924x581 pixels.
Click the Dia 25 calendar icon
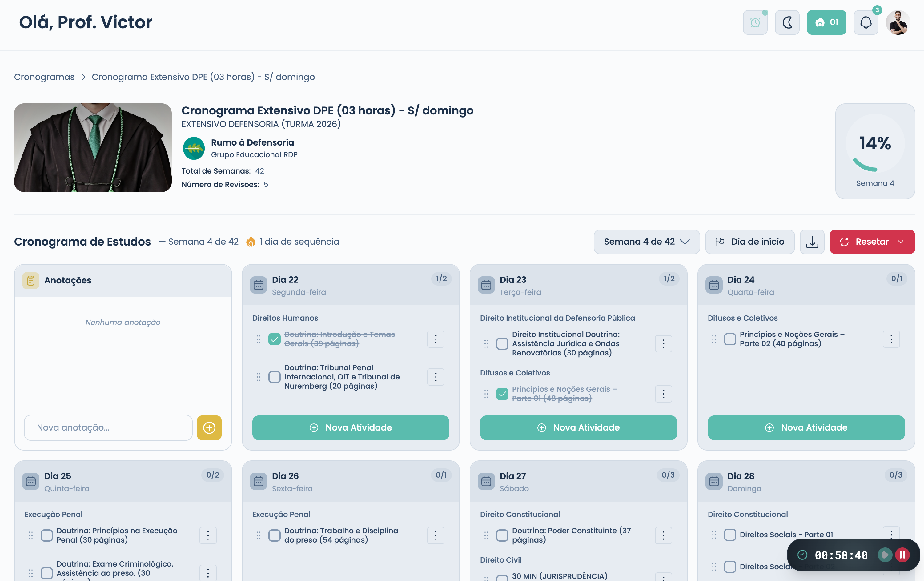[x=31, y=481]
